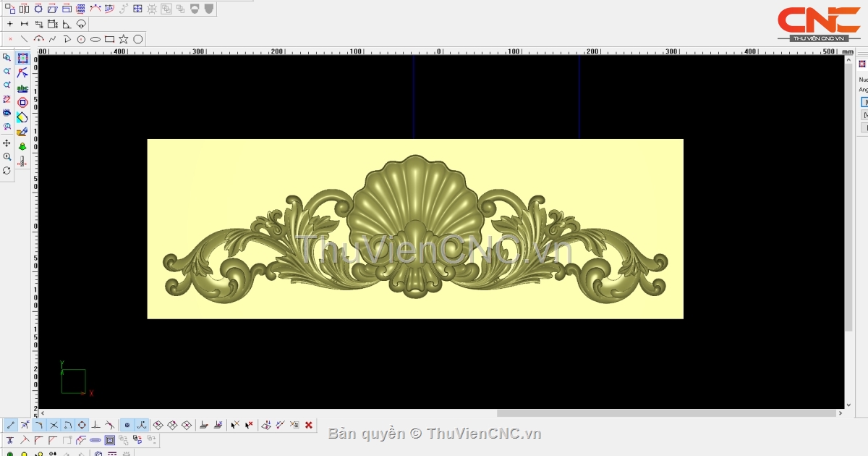Pick the angle dimension tool
This screenshot has width=868, height=456.
click(67, 24)
